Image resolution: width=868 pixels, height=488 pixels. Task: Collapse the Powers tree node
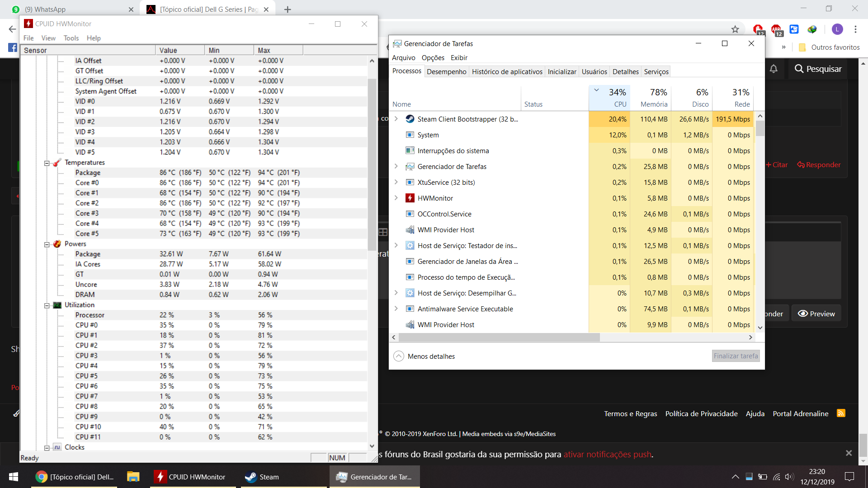pyautogui.click(x=47, y=244)
